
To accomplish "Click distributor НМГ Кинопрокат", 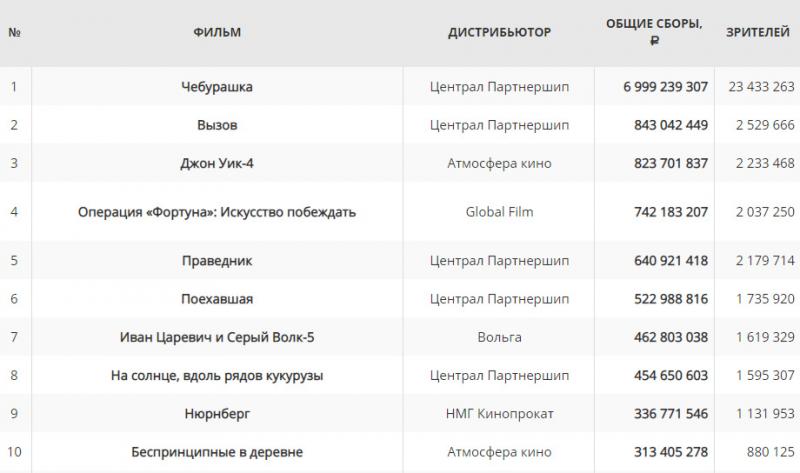I will [499, 414].
